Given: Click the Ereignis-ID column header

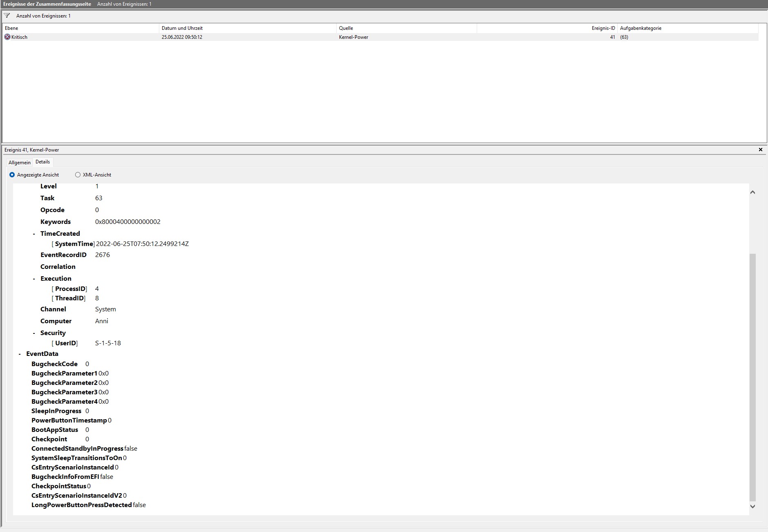Looking at the screenshot, I should (x=547, y=28).
